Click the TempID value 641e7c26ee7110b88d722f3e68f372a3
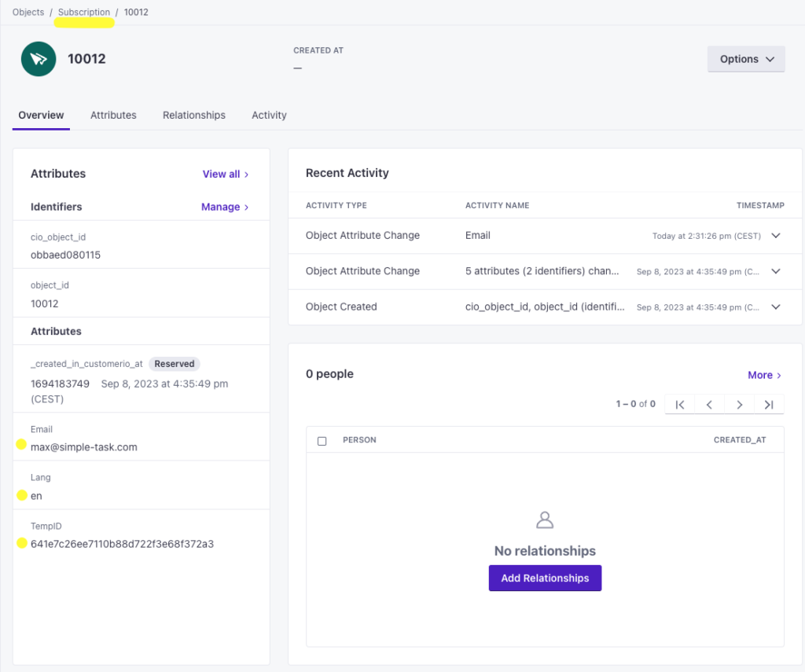Viewport: 805px width, 672px height. (x=122, y=544)
